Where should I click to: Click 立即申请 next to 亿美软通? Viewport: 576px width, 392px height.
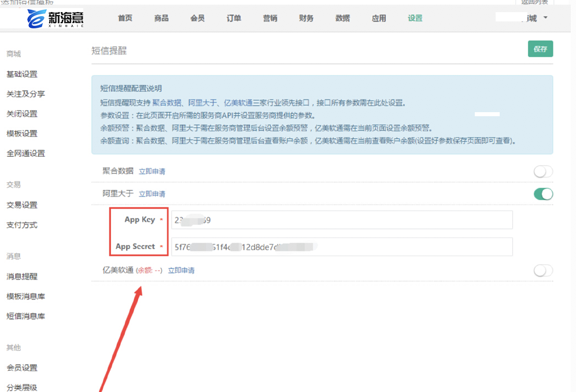coord(182,271)
